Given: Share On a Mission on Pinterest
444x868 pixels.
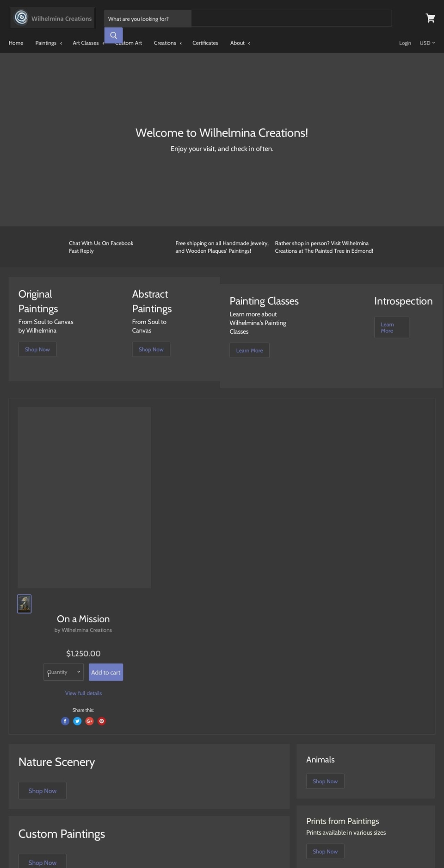Looking at the screenshot, I should tap(102, 721).
